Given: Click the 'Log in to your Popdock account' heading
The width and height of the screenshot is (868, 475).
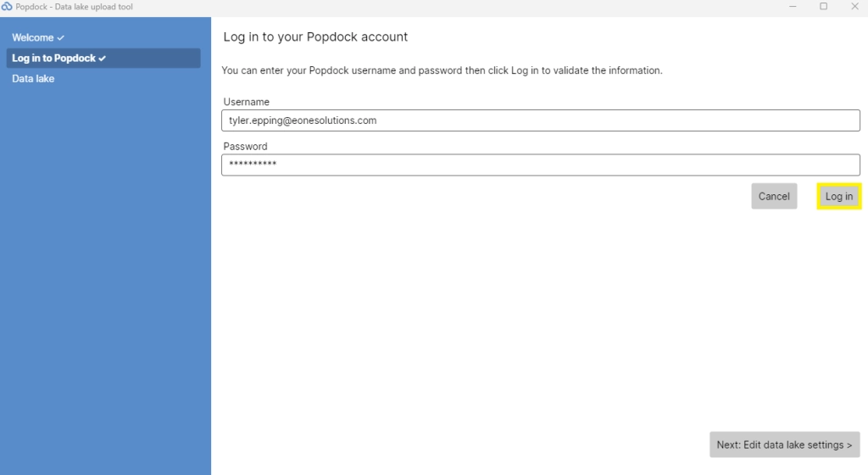Looking at the screenshot, I should [x=315, y=36].
